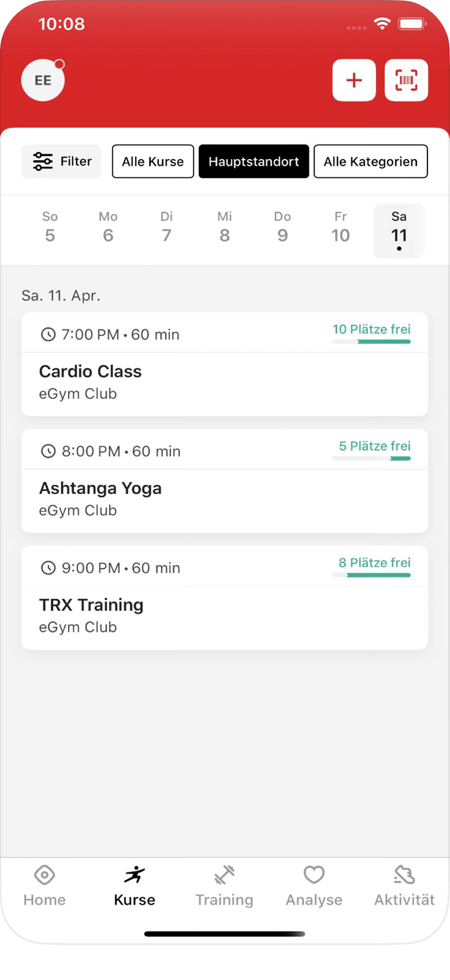
Task: Select Wednesday the 8th
Action: (x=224, y=227)
